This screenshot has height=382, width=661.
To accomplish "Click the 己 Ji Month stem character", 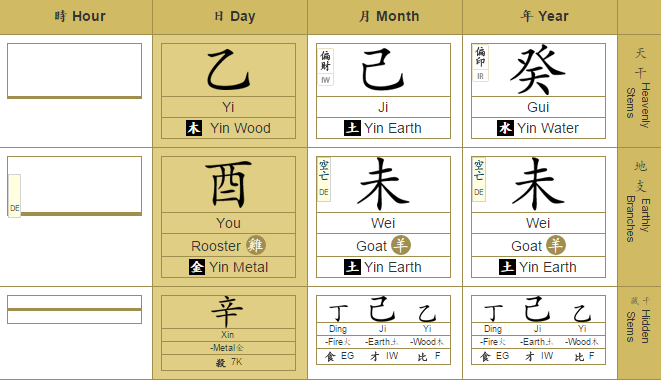I will point(383,70).
